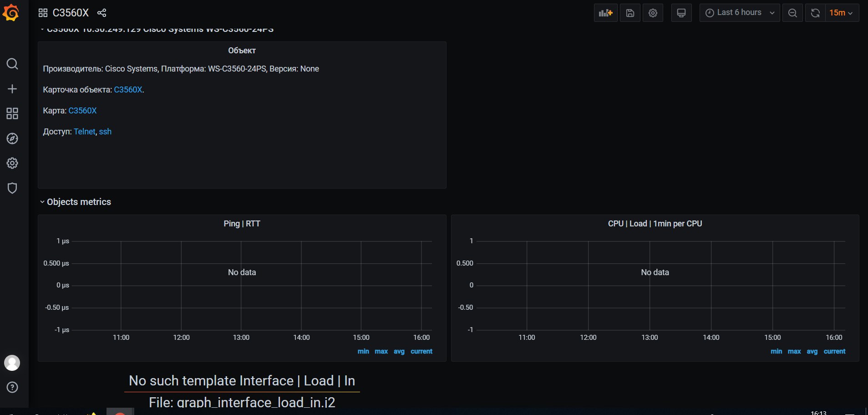The width and height of the screenshot is (868, 415).
Task: Sort Ping RTT legend by avg
Action: click(x=399, y=351)
